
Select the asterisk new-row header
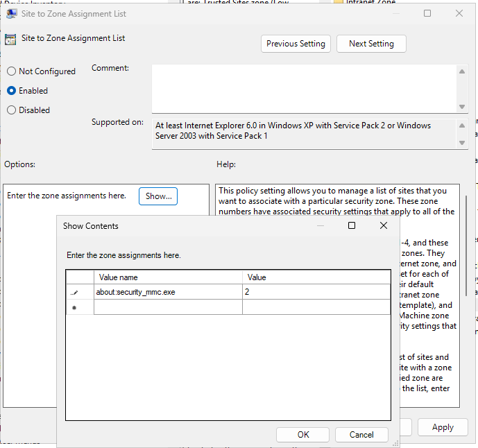click(75, 307)
